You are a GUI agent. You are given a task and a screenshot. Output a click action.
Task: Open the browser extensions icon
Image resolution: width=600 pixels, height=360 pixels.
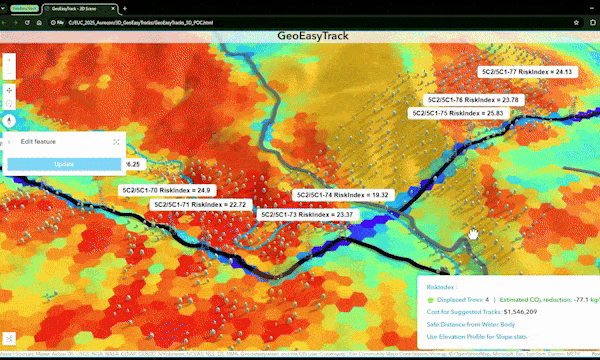tap(593, 23)
